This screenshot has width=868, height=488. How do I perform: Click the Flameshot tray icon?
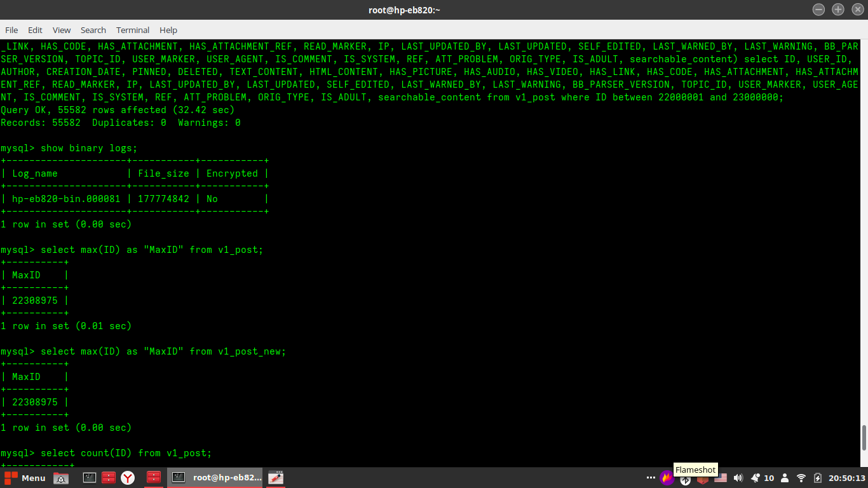pos(667,478)
